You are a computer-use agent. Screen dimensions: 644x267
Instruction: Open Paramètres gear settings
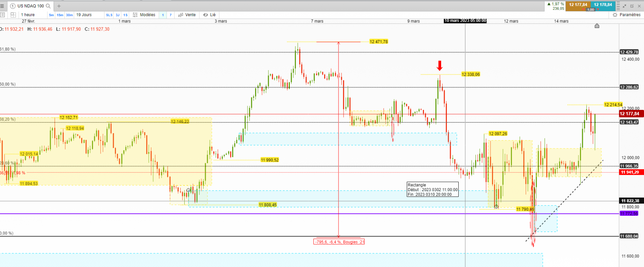click(x=626, y=15)
